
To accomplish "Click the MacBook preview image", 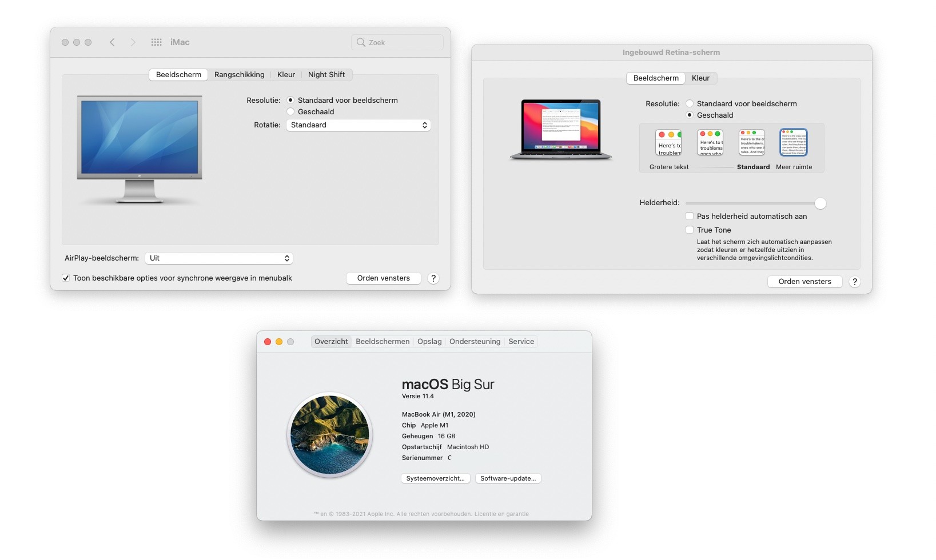I will coord(561,130).
